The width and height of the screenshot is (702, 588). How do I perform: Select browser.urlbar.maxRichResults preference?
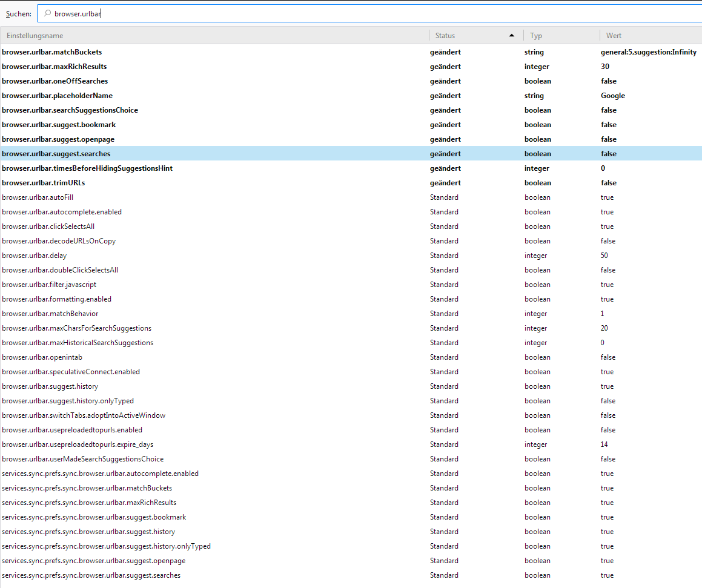(x=351, y=66)
